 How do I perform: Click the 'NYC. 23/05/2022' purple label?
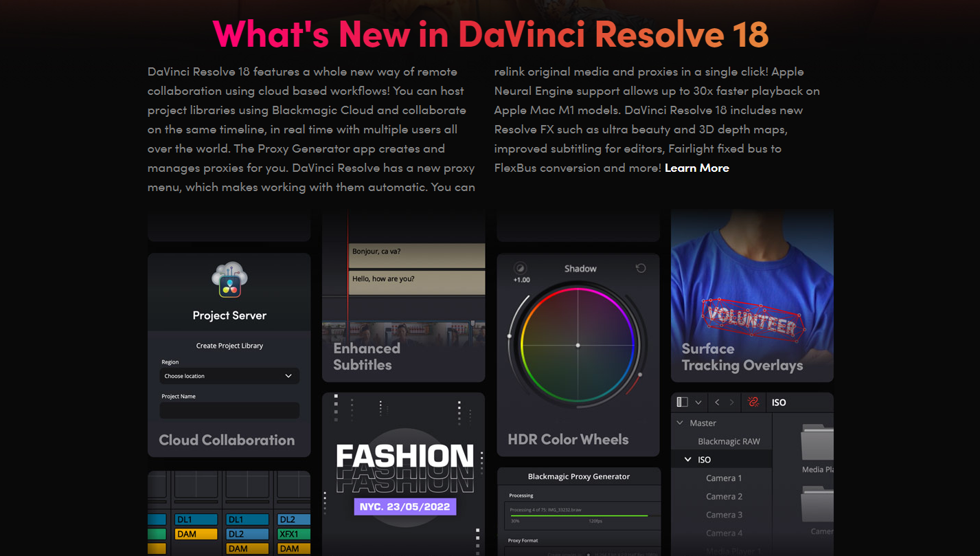(405, 507)
